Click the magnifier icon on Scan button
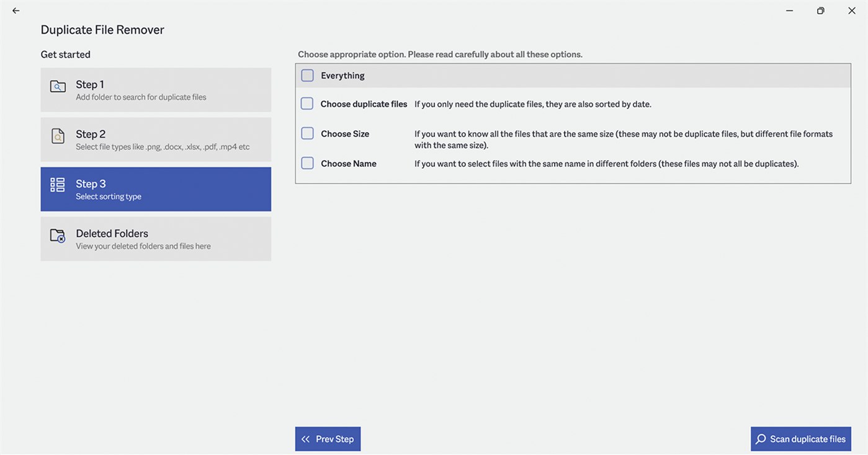 tap(761, 439)
